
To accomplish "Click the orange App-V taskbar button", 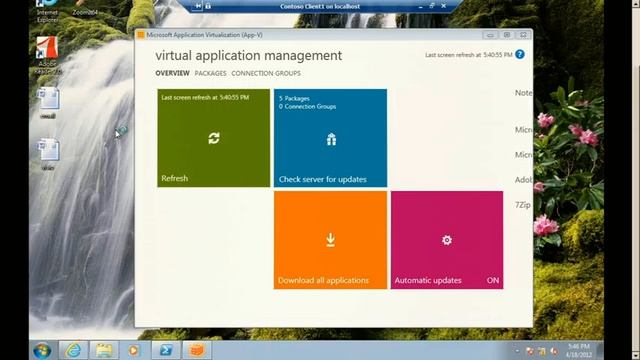I will [x=196, y=350].
